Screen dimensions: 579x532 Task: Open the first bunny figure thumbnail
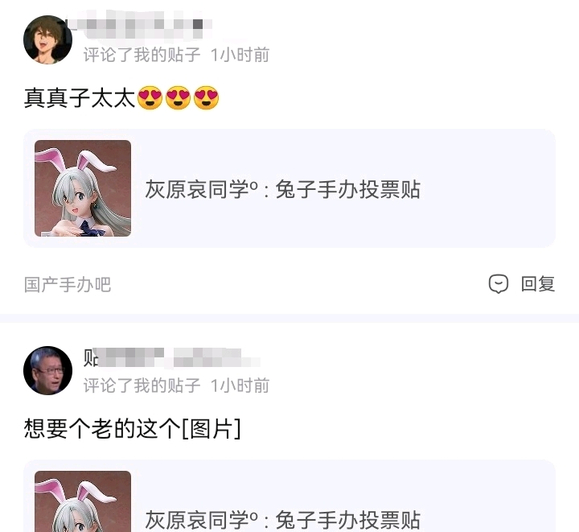click(83, 188)
